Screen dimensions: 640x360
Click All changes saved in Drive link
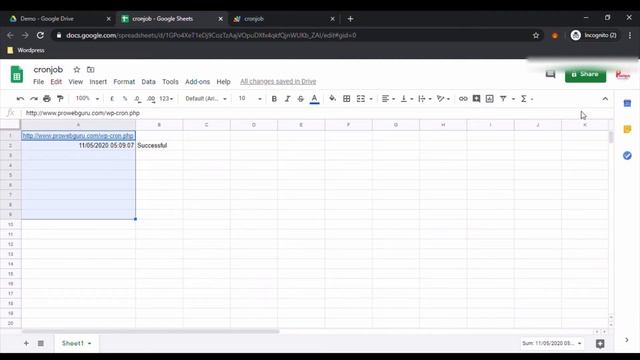278,82
